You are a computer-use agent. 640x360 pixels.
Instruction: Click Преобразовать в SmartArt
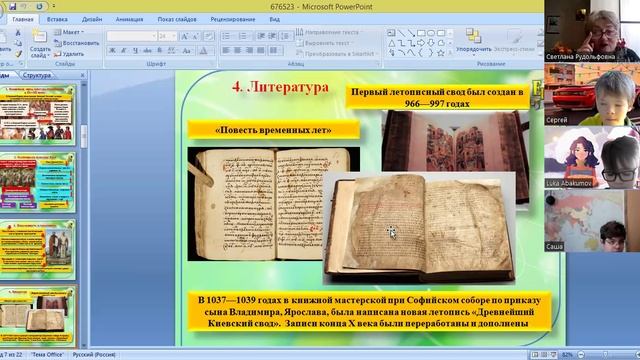coord(336,53)
